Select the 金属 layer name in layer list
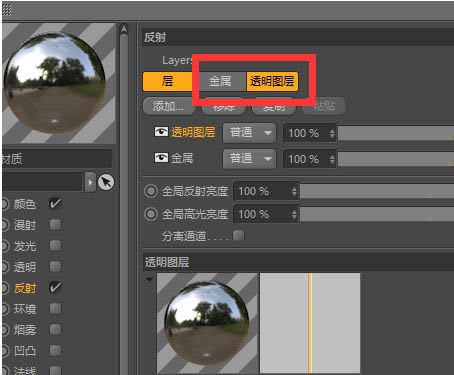This screenshot has width=454, height=375. (182, 158)
